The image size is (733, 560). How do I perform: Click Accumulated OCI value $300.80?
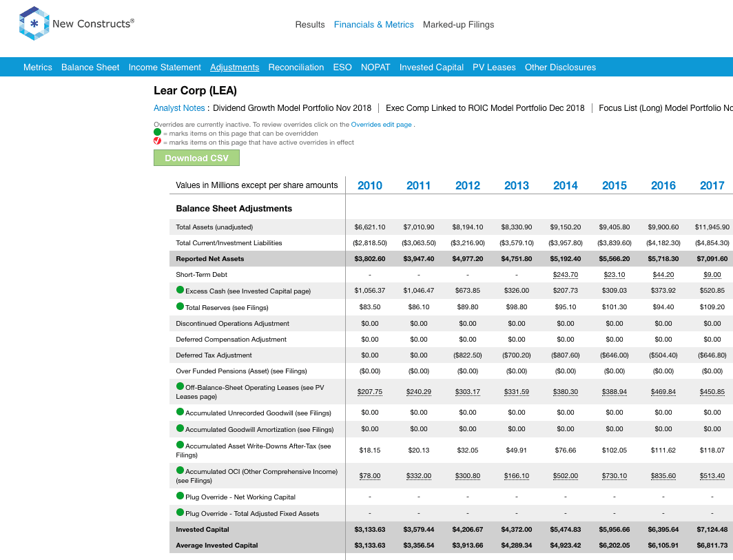tap(468, 476)
